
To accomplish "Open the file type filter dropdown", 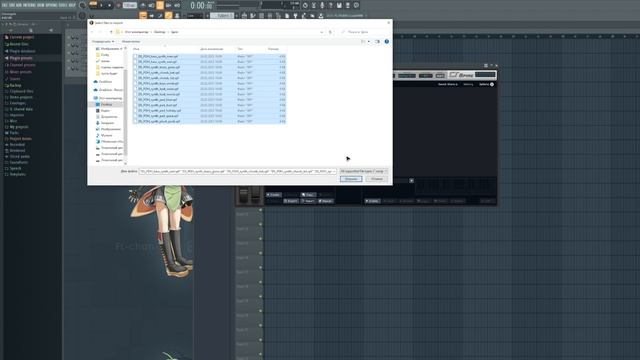I will pyautogui.click(x=363, y=171).
